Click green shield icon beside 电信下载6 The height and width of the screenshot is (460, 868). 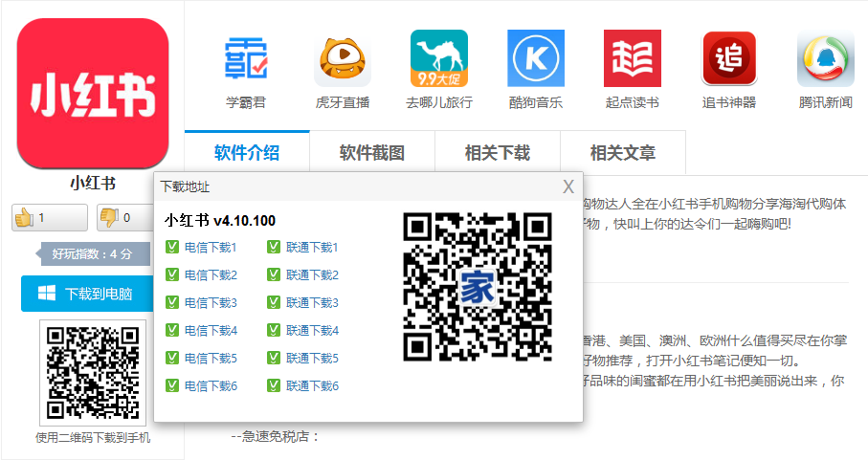coord(172,384)
